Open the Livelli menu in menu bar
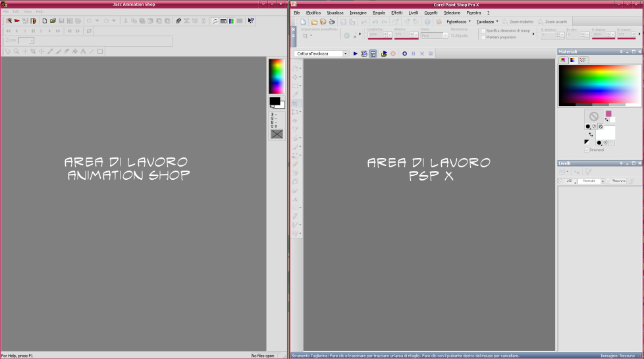Viewport: 644px width, 359px height. [413, 13]
